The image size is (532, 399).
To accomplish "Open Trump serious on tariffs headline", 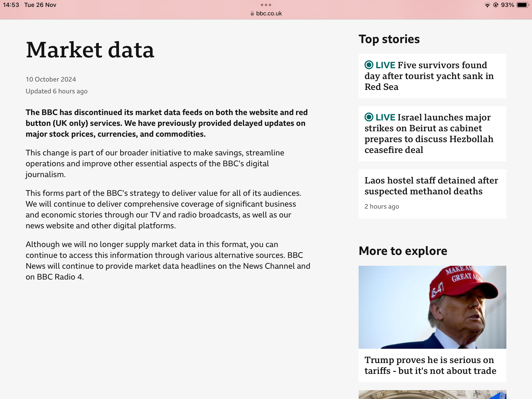I will tap(430, 365).
